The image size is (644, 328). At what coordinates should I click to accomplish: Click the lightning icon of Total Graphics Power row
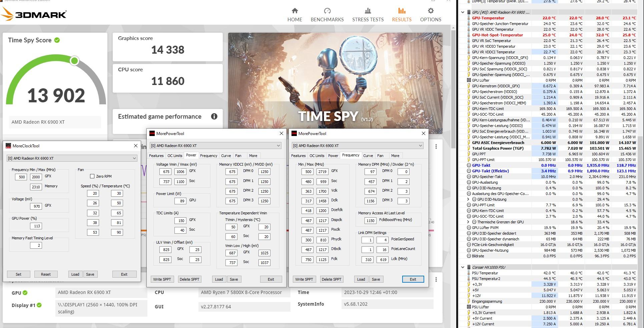click(x=469, y=148)
